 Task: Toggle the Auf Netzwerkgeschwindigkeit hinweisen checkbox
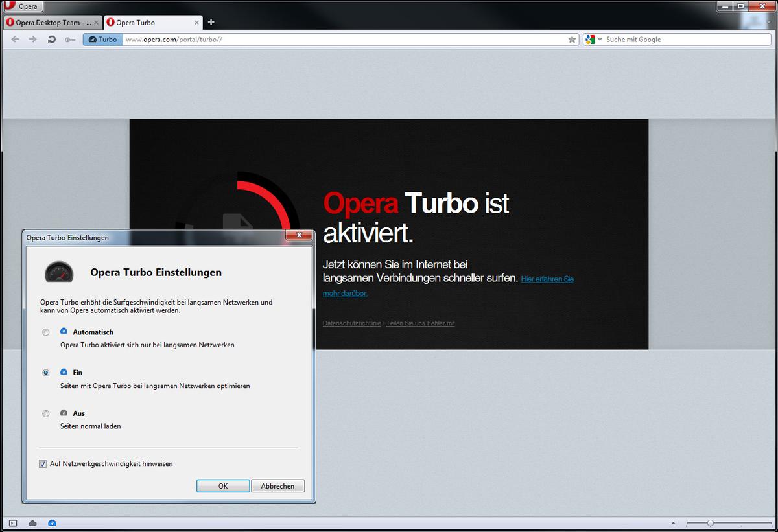(x=43, y=464)
